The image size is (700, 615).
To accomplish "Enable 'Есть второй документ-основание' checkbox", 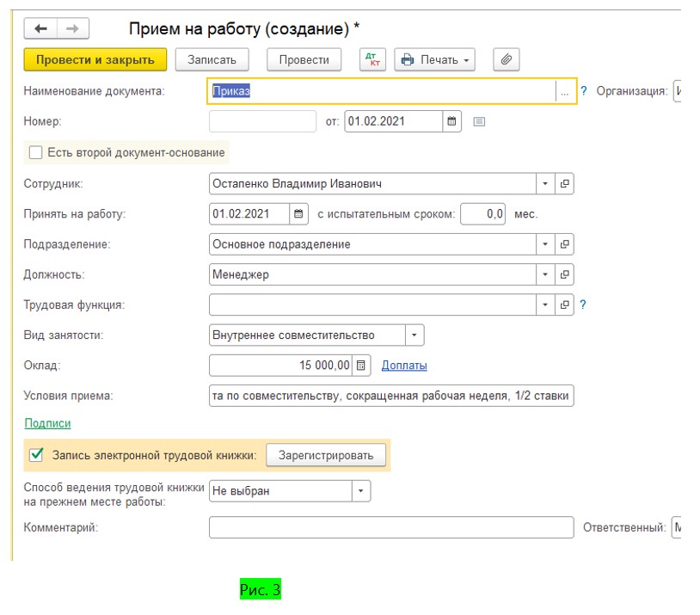I will point(36,152).
